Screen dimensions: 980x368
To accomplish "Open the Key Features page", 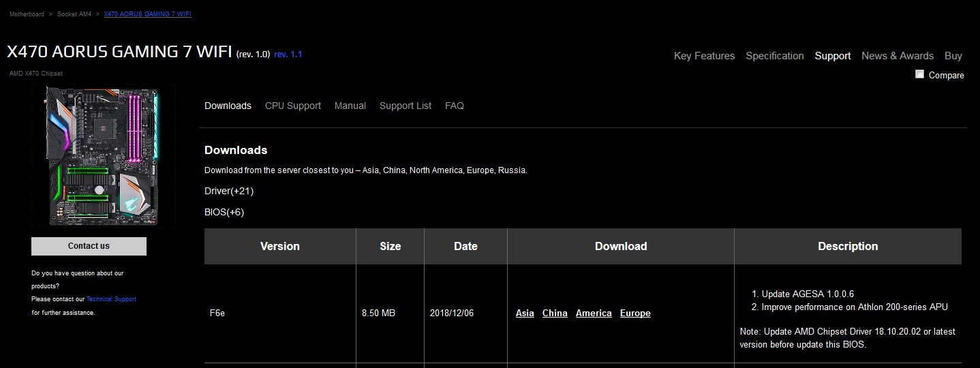I will click(x=704, y=56).
